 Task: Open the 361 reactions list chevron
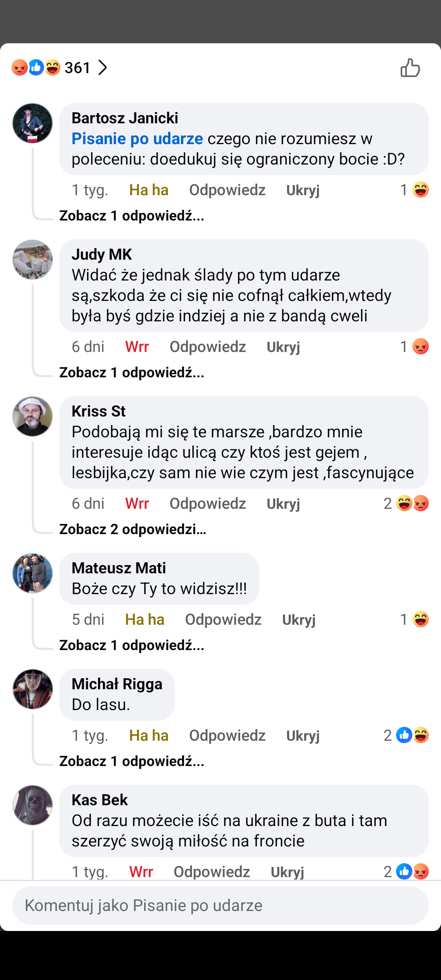click(102, 68)
